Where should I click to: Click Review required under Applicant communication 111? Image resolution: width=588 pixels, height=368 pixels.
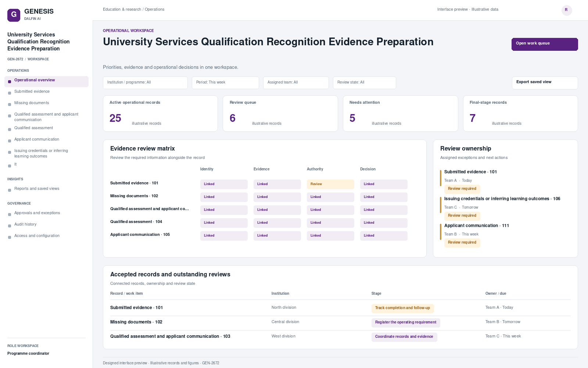pos(462,243)
